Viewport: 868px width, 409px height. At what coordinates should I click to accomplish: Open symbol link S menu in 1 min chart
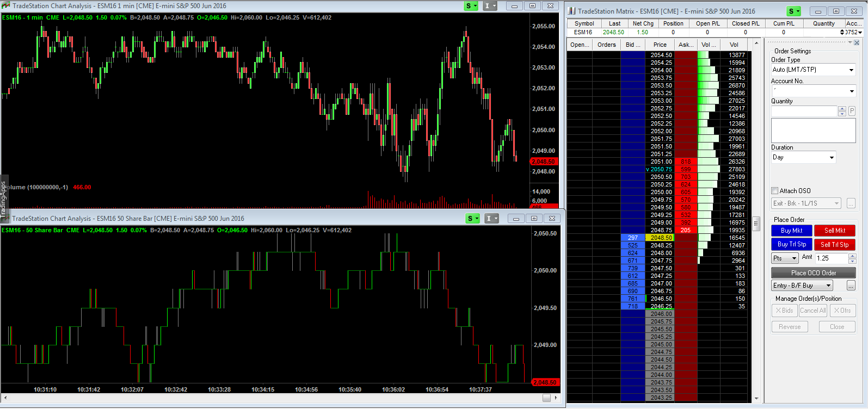pos(471,6)
